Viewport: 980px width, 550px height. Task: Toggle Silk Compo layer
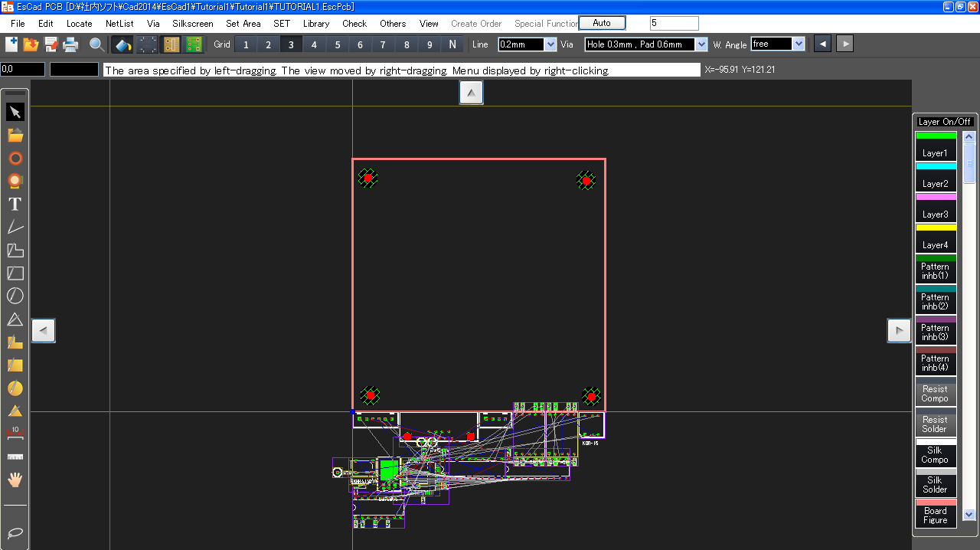pyautogui.click(x=936, y=452)
